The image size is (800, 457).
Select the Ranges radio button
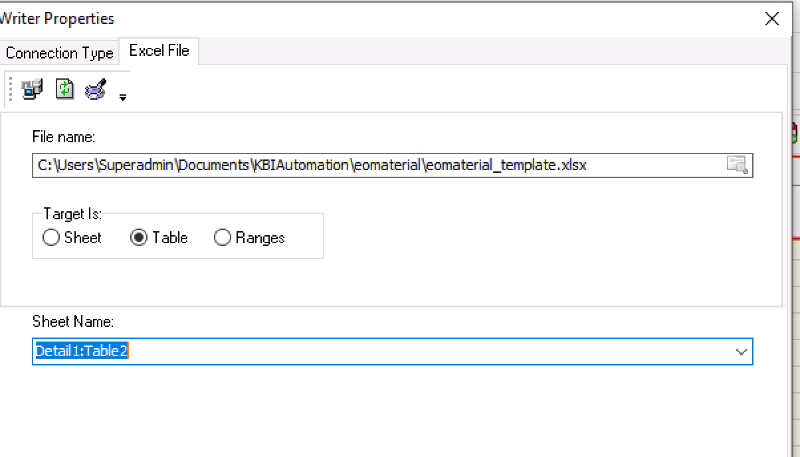[x=222, y=238]
